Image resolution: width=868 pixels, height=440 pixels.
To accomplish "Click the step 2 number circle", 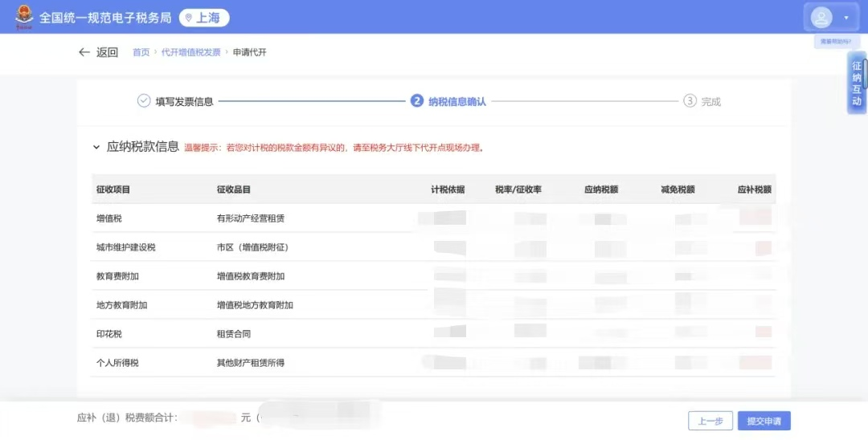I will click(x=417, y=100).
